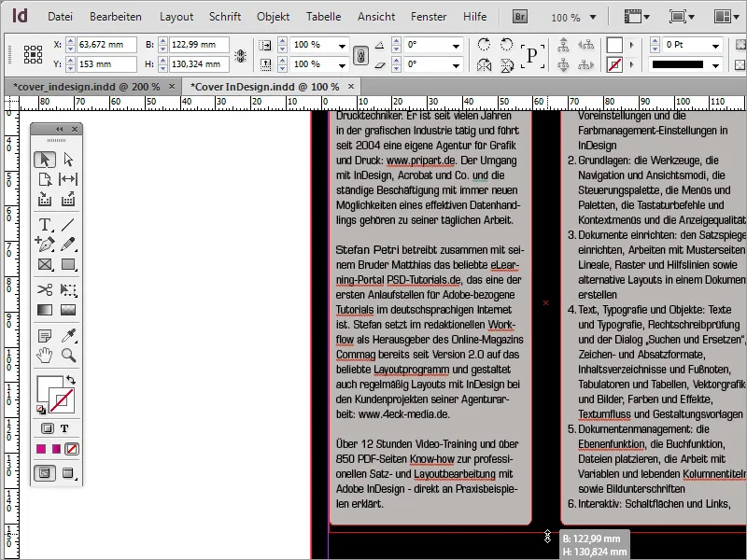Apply color using magenta swatch button

41,449
